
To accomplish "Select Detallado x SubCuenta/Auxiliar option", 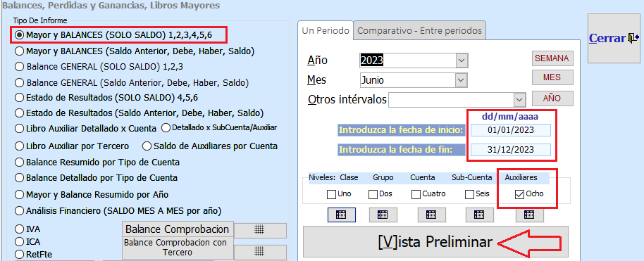I will coord(219,127).
